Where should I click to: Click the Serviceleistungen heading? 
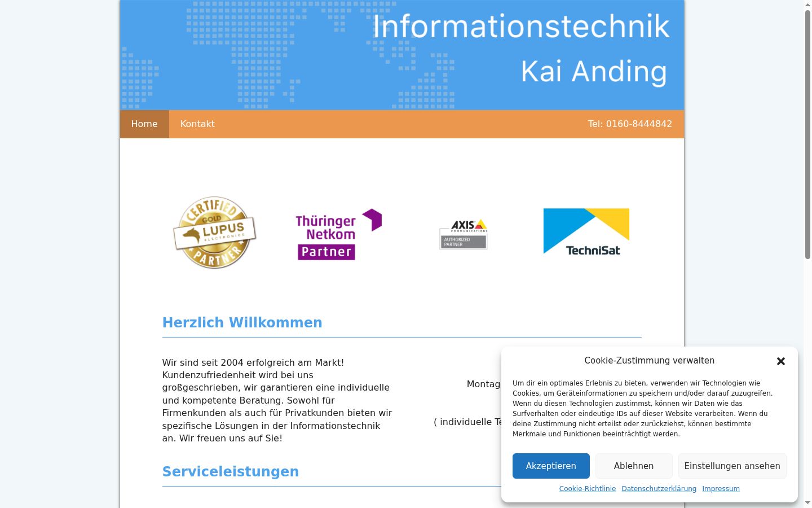click(231, 471)
